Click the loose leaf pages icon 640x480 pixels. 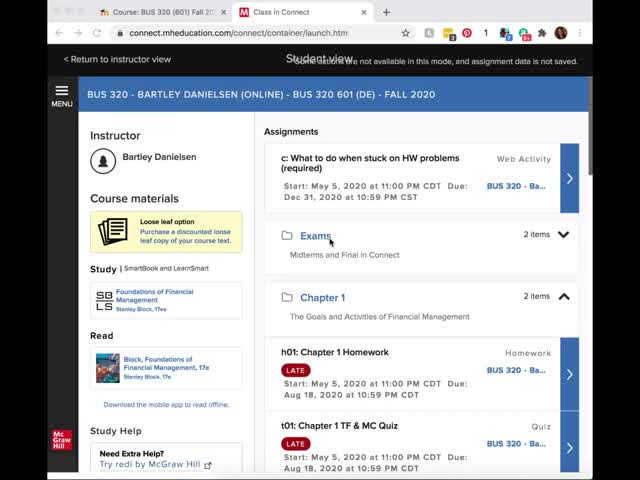[x=113, y=231]
